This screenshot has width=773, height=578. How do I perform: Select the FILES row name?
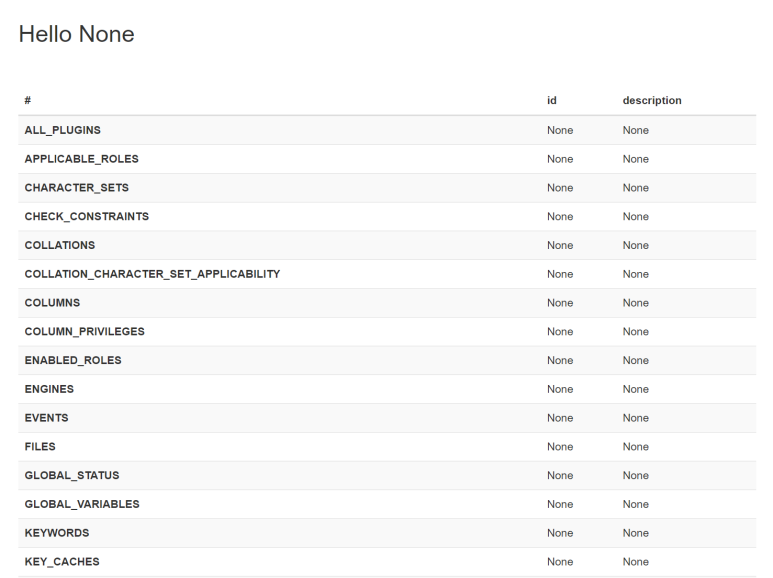coord(40,447)
